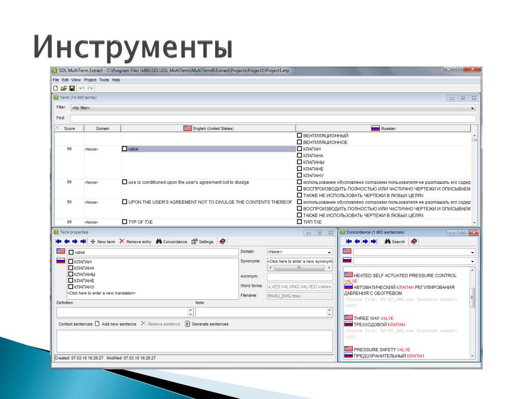Click the Score column sort header
Image resolution: width=532 pixels, height=399 pixels.
click(x=69, y=129)
